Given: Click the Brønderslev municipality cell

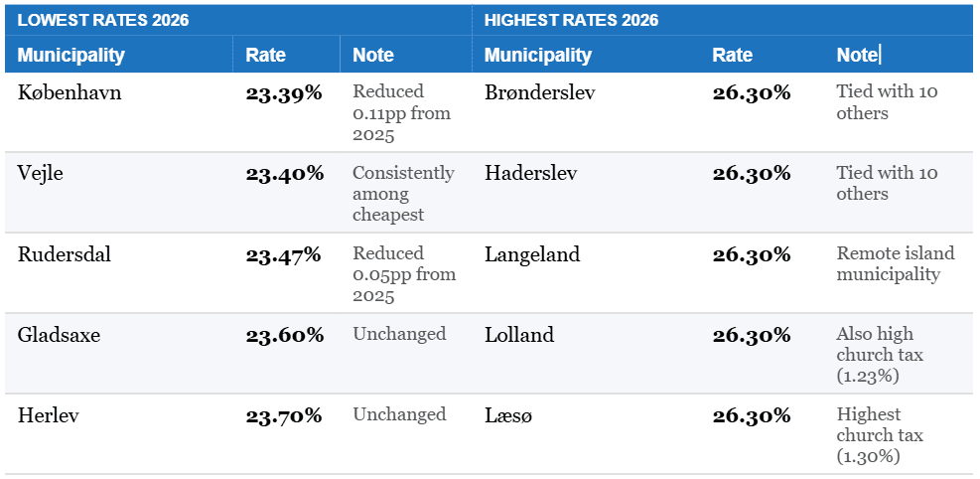Looking at the screenshot, I should click(539, 92).
